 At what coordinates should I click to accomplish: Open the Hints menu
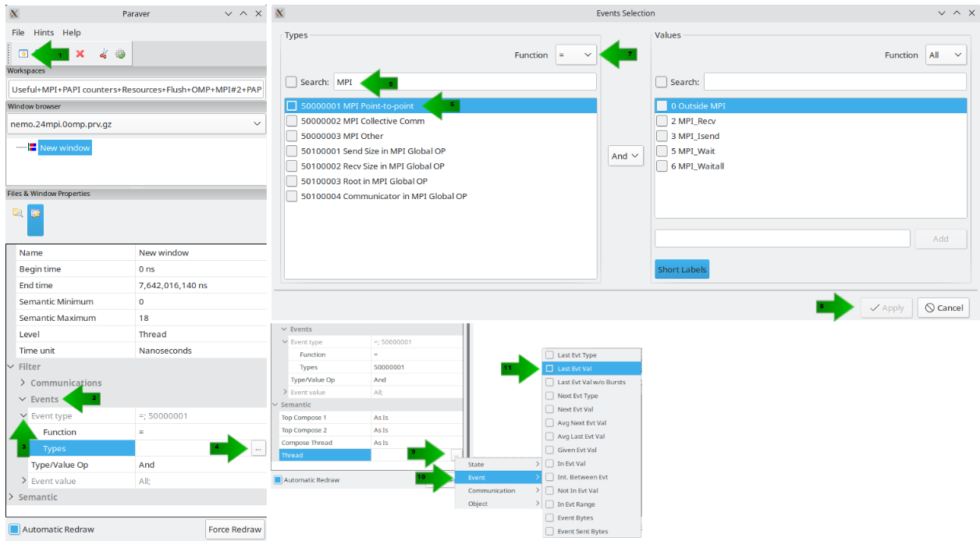coord(44,33)
